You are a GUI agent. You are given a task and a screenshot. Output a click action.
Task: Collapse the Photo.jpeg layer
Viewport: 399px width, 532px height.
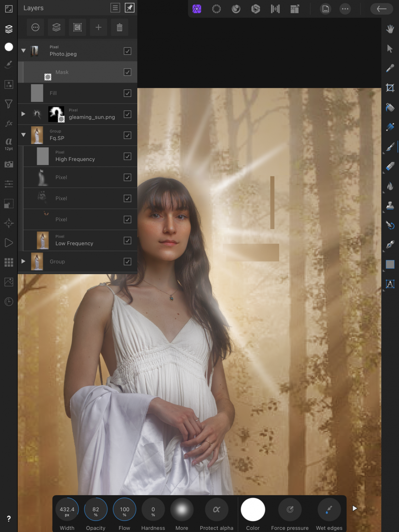23,51
